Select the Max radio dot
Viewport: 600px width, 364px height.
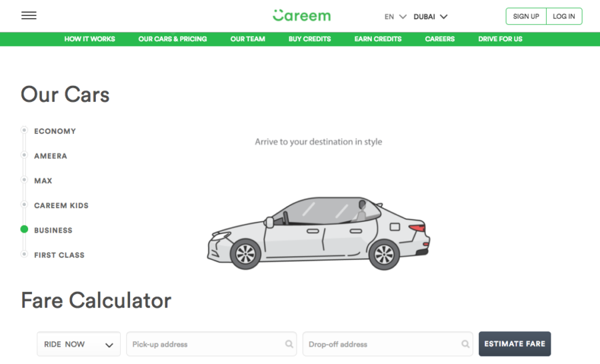(x=24, y=180)
